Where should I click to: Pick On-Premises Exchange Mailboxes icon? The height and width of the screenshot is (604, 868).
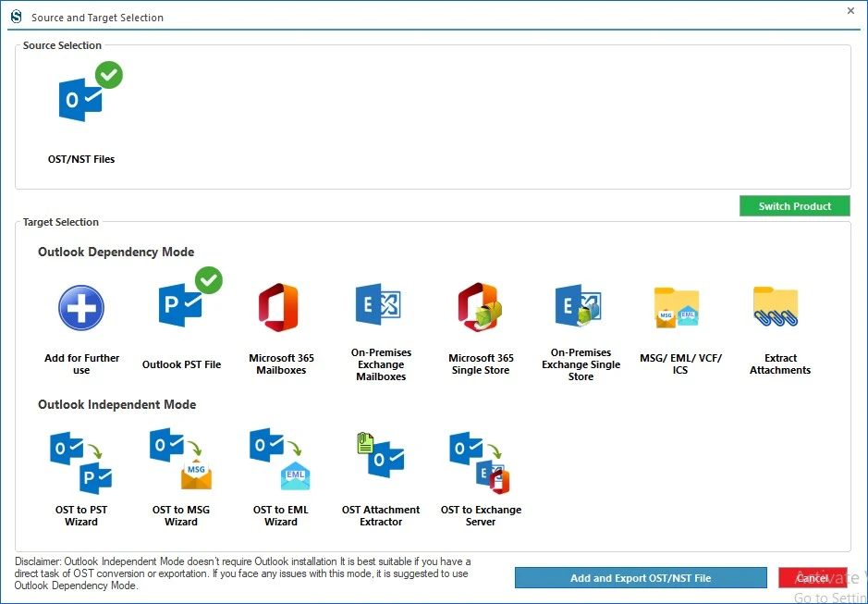tap(378, 304)
